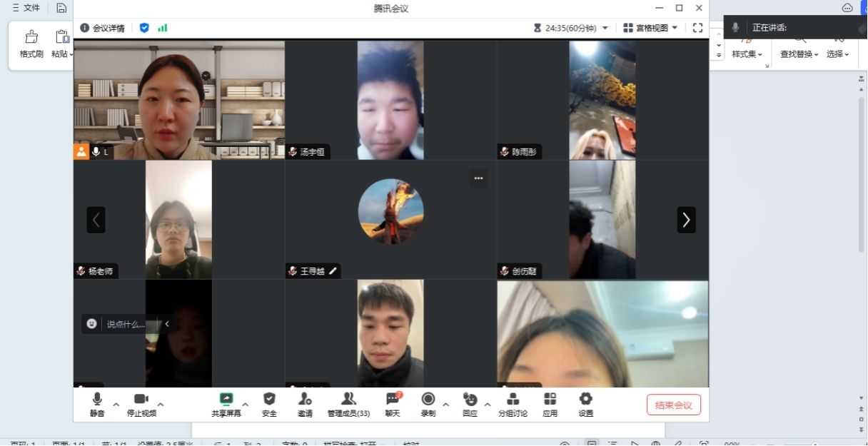
Task: Click the Share Screen (共享屏幕) icon
Action: click(226, 400)
